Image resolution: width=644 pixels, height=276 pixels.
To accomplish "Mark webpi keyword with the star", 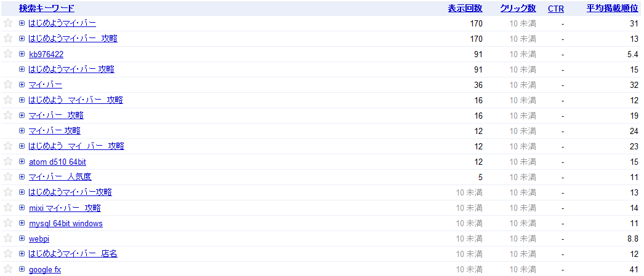I will (8, 239).
